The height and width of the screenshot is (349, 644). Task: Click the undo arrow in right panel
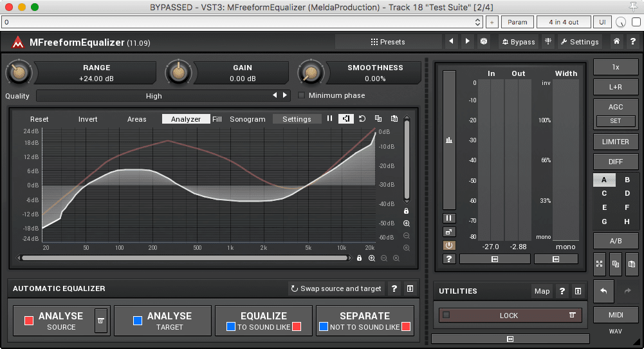603,291
